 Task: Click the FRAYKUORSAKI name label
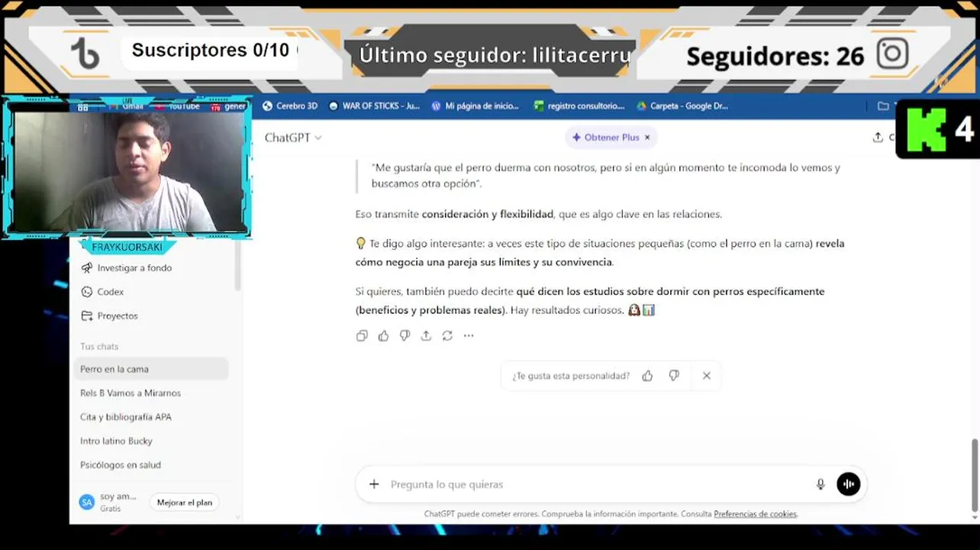[127, 247]
